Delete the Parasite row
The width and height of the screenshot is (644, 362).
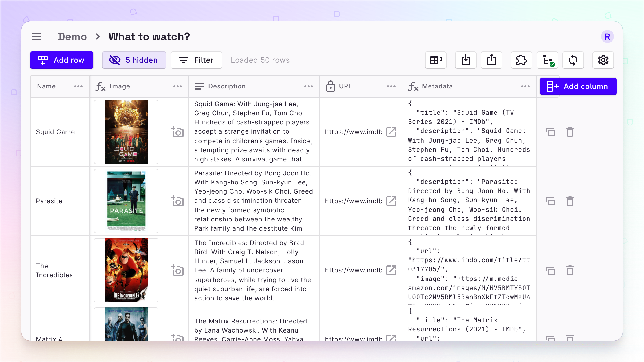click(570, 201)
